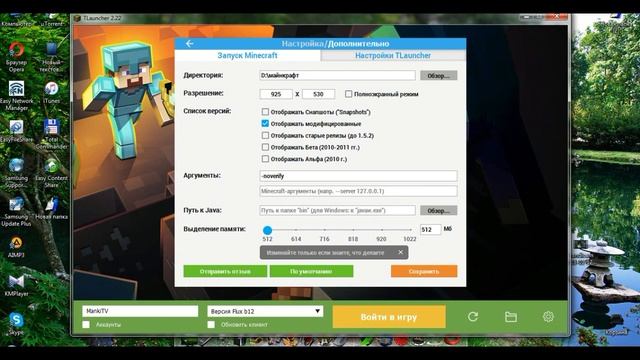Click Обзор button next to directory field
640x360 pixels.
438,76
